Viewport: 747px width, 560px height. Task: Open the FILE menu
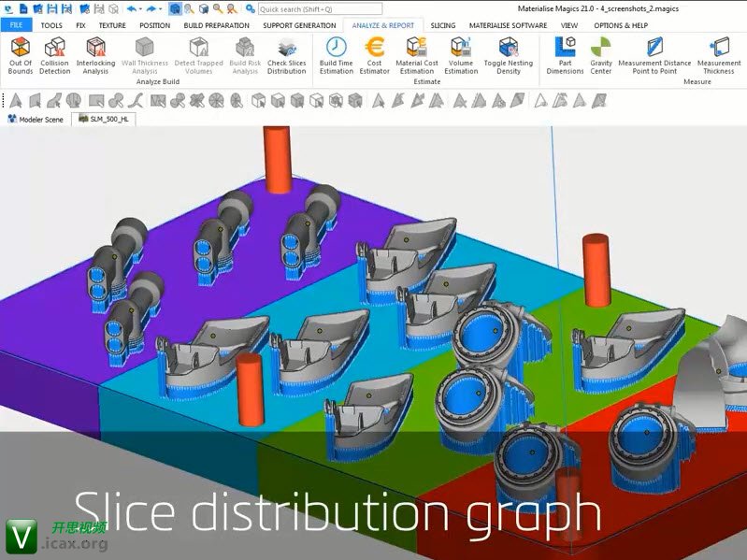[16, 25]
